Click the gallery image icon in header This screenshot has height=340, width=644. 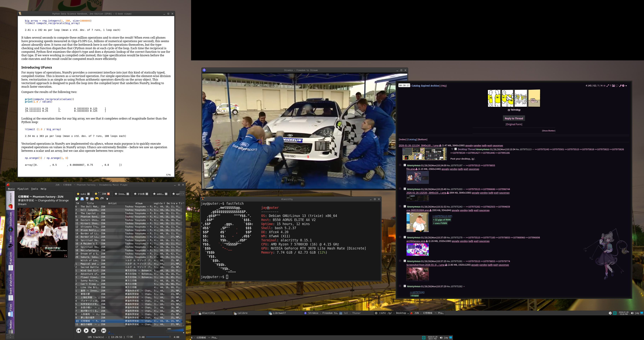pos(613,86)
